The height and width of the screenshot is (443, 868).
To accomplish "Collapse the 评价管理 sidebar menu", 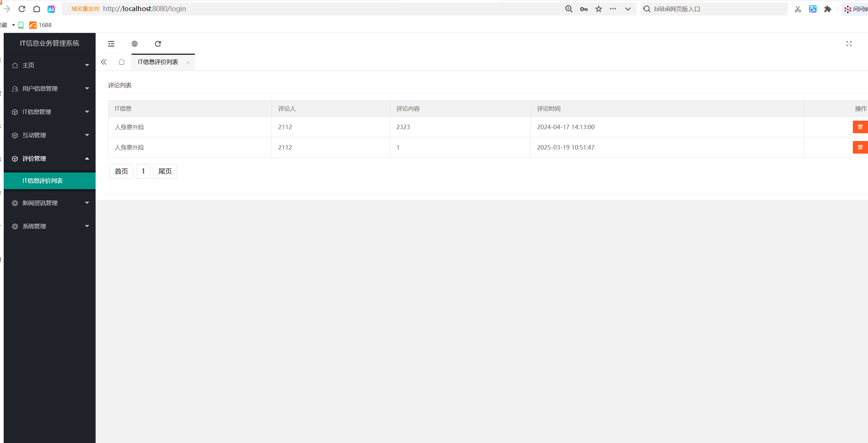I will pyautogui.click(x=50, y=158).
